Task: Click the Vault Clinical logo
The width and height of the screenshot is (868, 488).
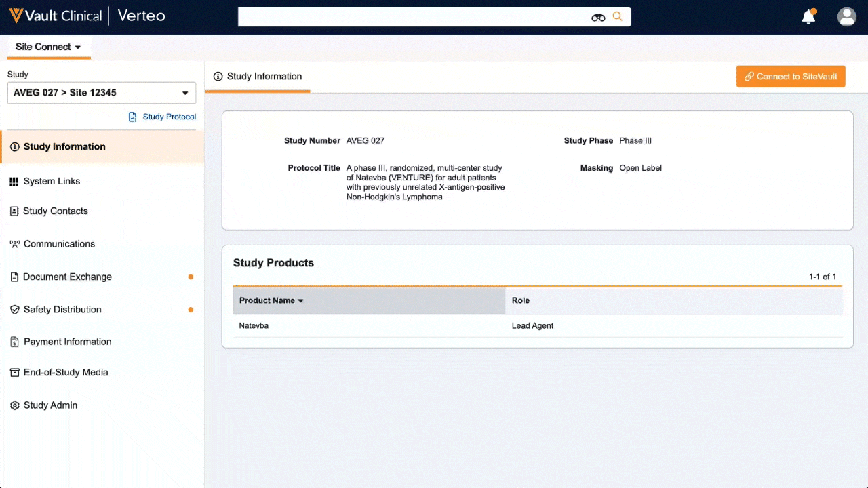Action: coord(56,16)
